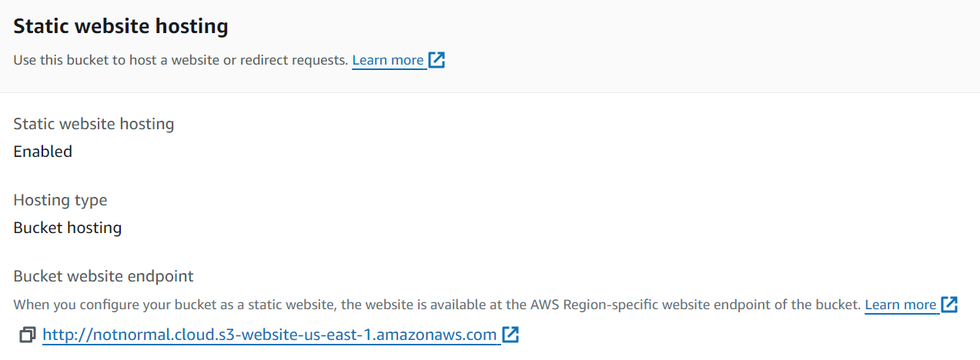Copy the bucket website endpoint URL
This screenshot has width=980, height=360.
28,335
